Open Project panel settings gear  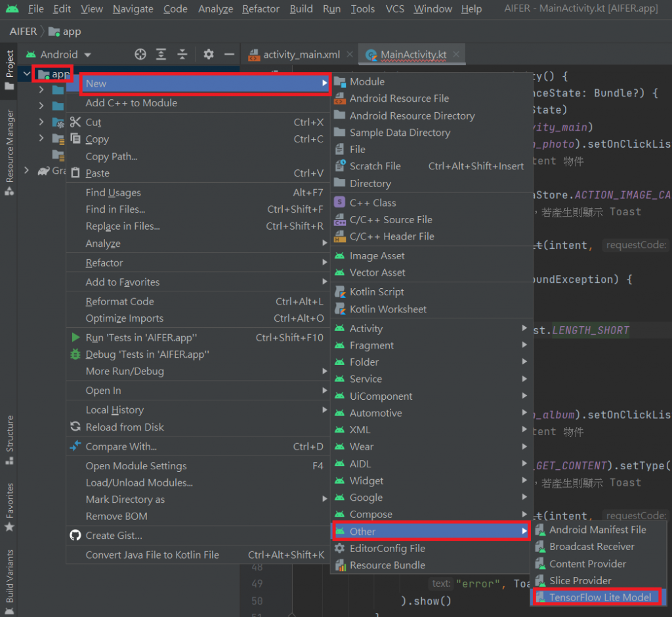pyautogui.click(x=209, y=54)
